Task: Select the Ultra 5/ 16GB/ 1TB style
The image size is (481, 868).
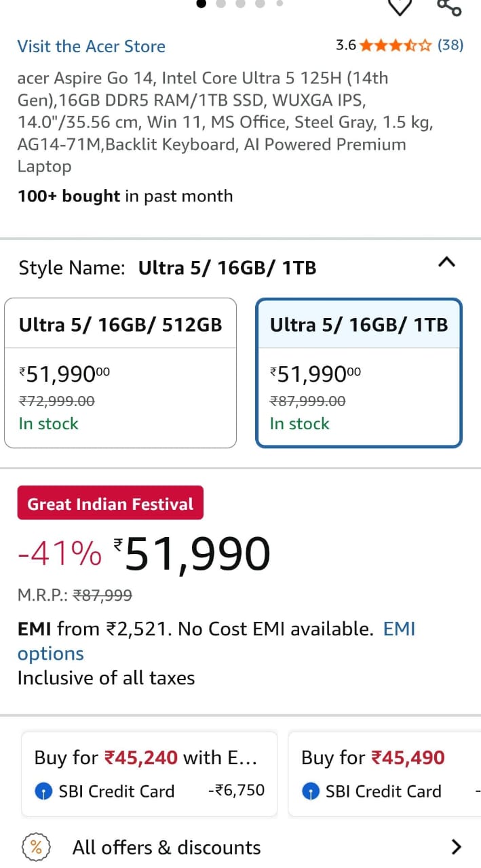Action: pos(359,373)
